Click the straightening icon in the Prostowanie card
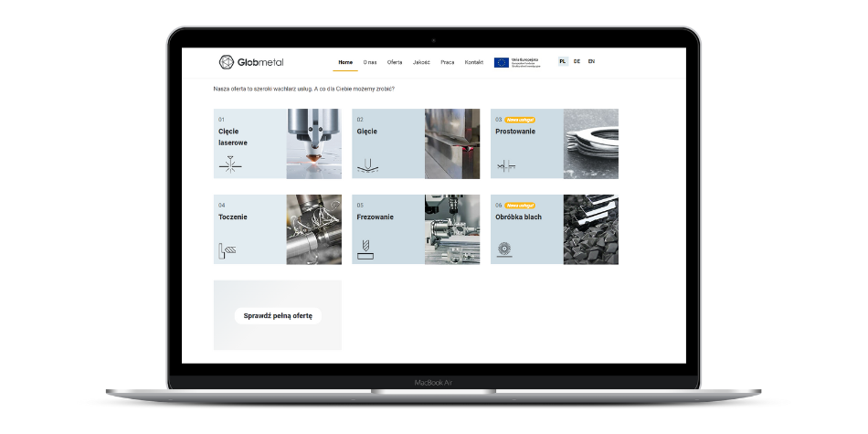Viewport: 868px width, 434px height. 505,165
